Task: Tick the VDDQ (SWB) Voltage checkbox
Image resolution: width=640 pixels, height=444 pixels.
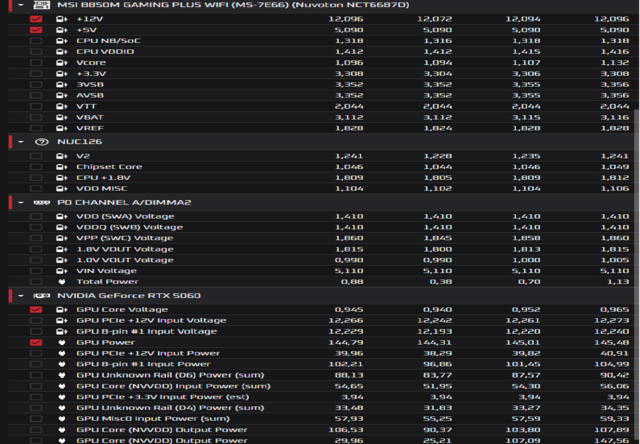Action: click(36, 227)
